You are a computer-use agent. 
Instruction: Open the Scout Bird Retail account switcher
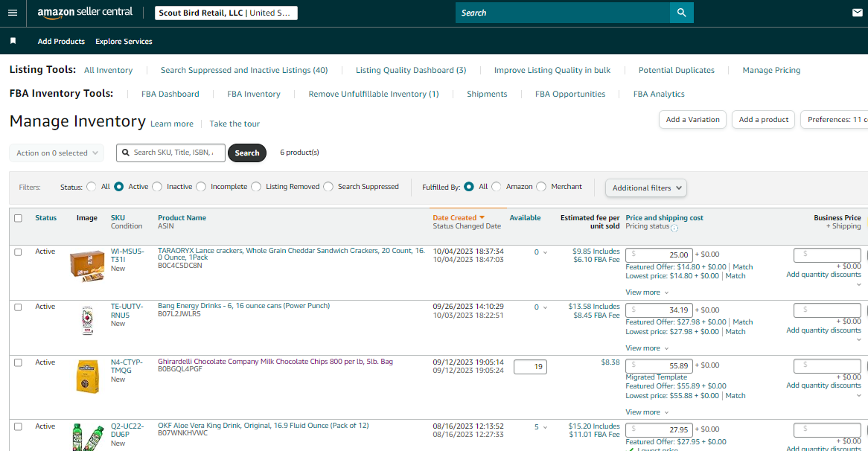click(x=226, y=13)
